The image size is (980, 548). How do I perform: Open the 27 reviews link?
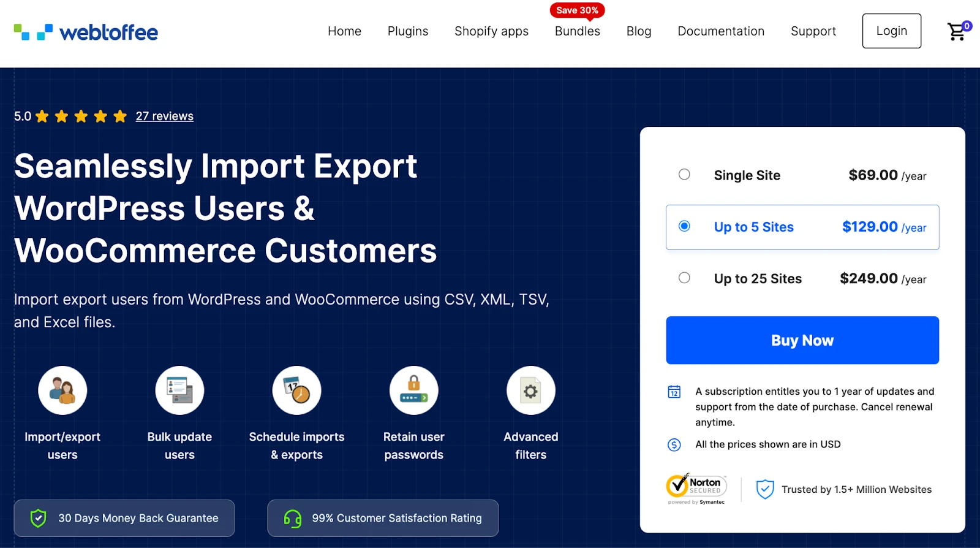coord(165,116)
